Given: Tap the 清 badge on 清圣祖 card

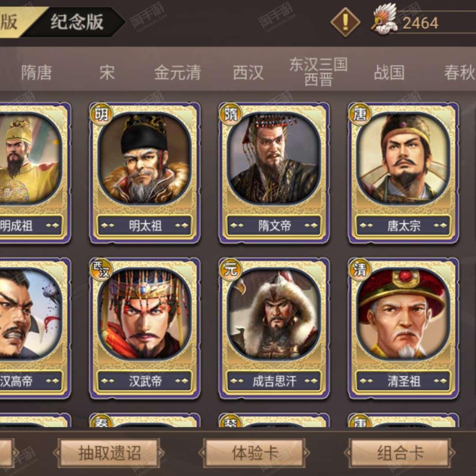Looking at the screenshot, I should click(360, 270).
